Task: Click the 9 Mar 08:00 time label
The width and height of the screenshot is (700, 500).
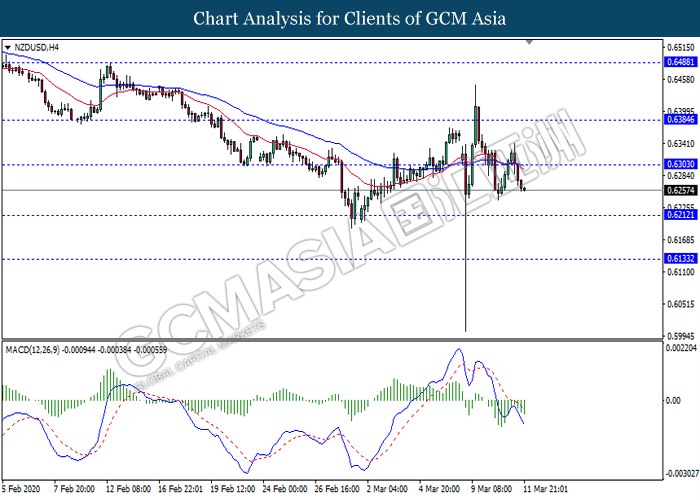Action: click(x=492, y=489)
